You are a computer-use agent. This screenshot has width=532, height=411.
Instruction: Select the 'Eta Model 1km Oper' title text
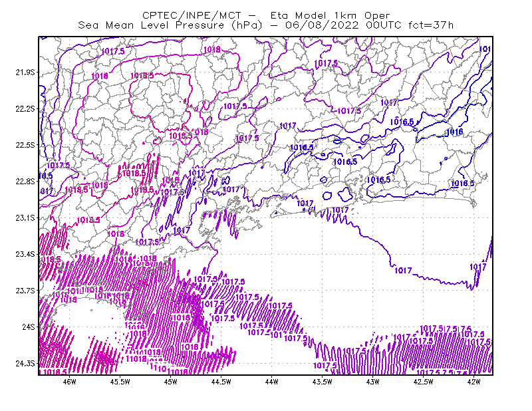(x=330, y=15)
